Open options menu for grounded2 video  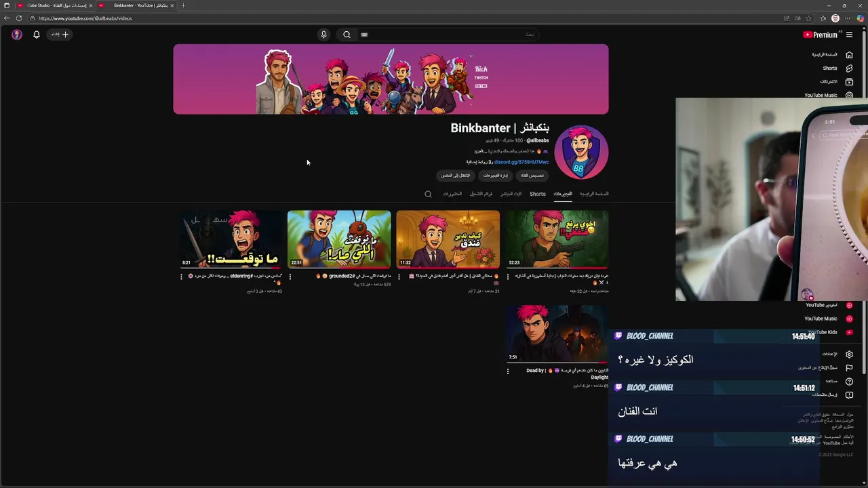(x=290, y=277)
